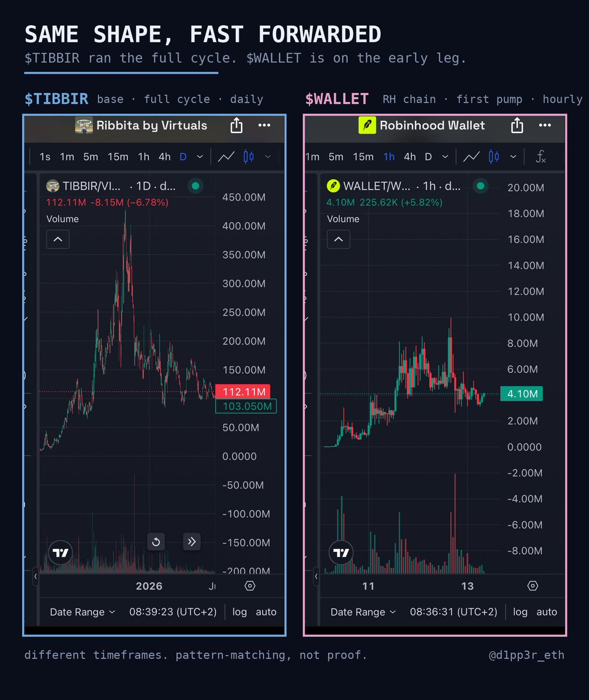
Task: Click 450.00M label on TIBBIR price axis
Action: pos(244,197)
